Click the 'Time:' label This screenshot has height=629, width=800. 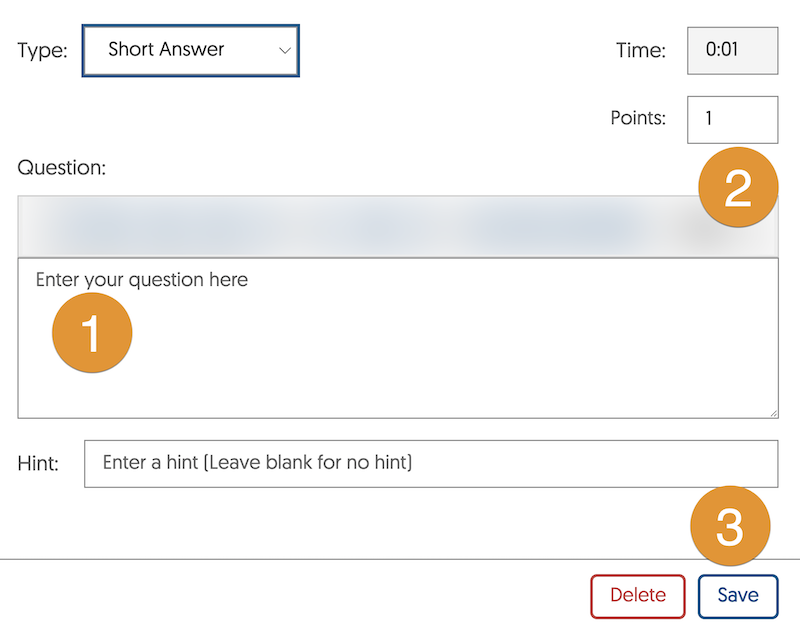(641, 50)
